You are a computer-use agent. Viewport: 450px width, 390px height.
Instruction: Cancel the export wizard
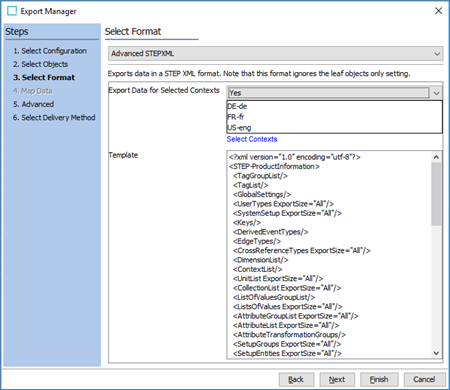[424, 379]
